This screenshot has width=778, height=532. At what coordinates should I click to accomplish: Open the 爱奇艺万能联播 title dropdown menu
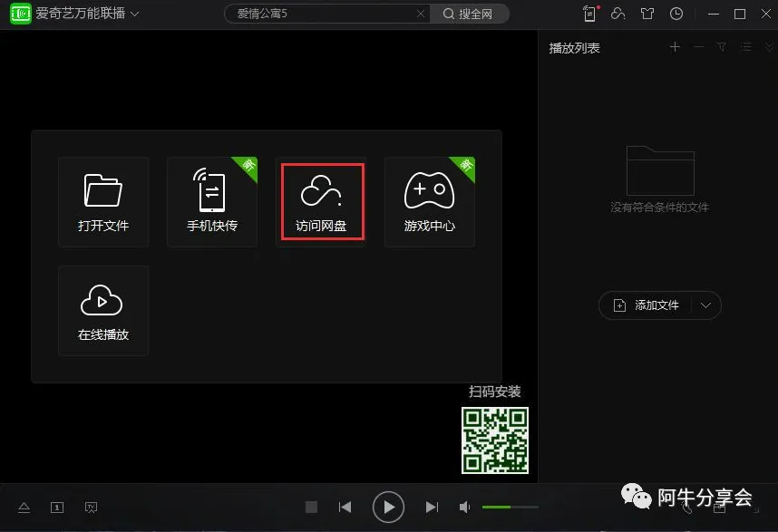coord(134,14)
